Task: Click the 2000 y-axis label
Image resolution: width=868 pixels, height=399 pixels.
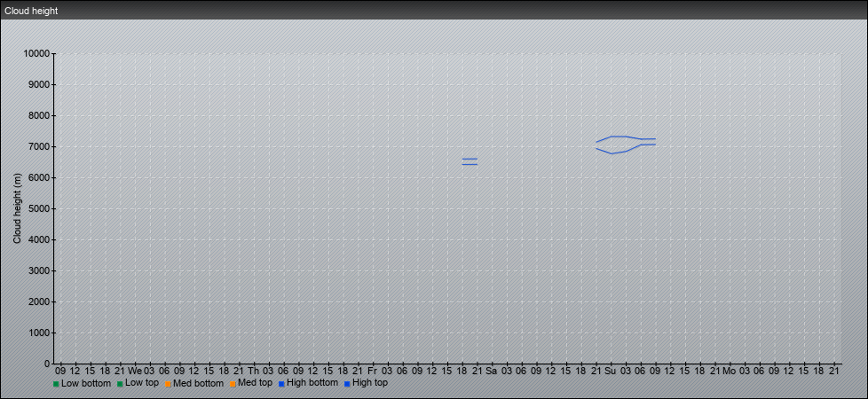Action: 39,301
